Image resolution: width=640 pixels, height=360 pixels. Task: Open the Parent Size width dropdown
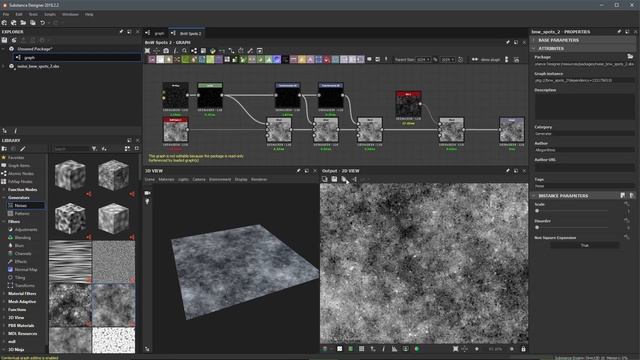point(423,60)
